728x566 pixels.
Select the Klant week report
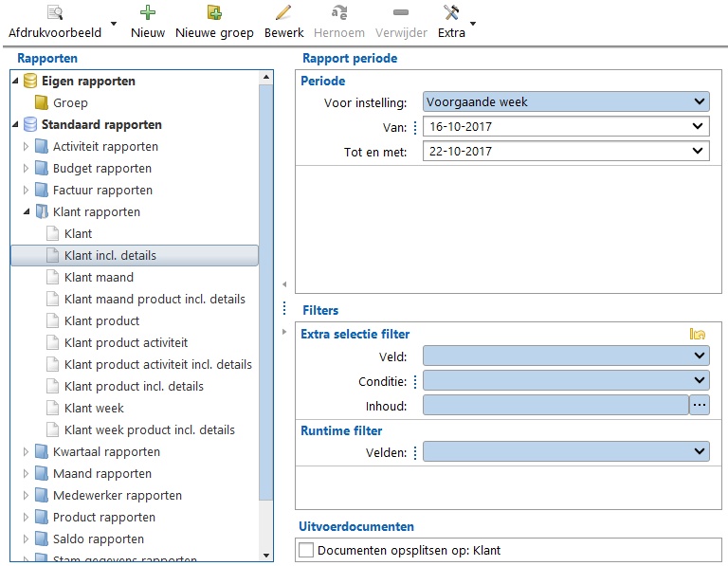coord(94,408)
